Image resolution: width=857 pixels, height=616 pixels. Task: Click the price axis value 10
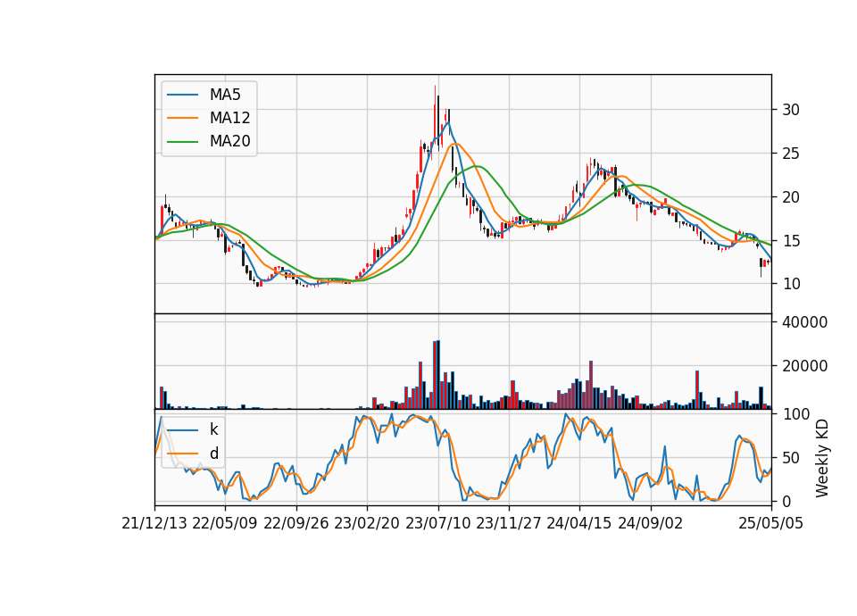click(x=791, y=284)
